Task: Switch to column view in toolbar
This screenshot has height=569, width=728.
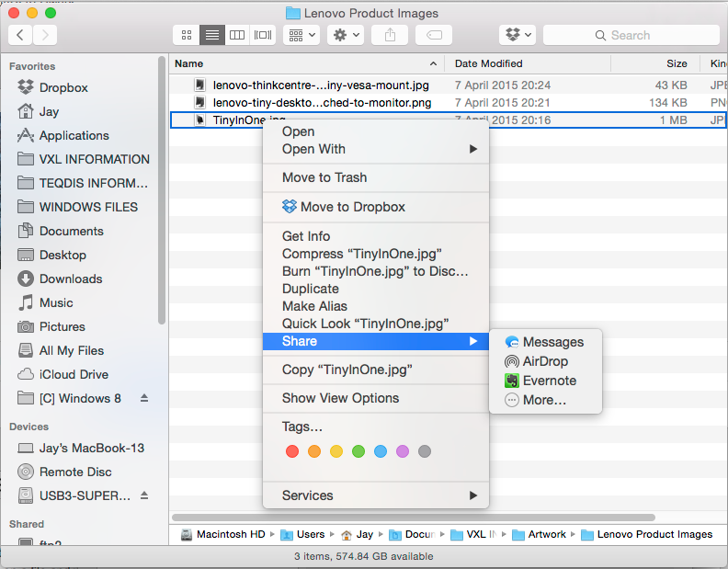Action: tap(237, 35)
